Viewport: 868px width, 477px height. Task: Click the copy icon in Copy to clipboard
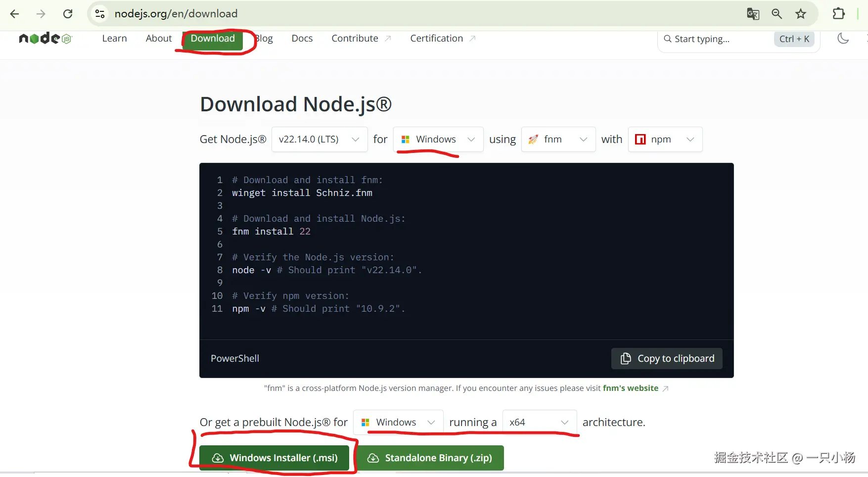point(626,358)
